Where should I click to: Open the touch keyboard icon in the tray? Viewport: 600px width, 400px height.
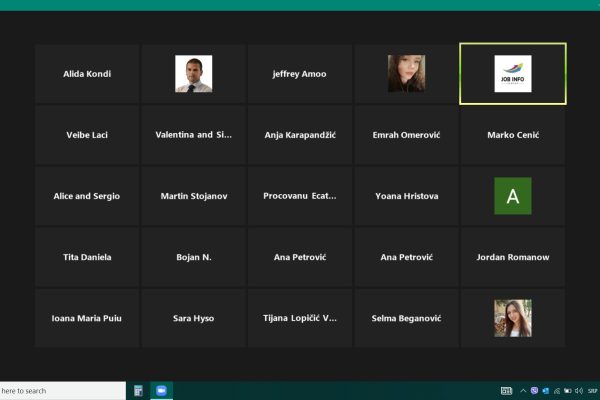506,390
